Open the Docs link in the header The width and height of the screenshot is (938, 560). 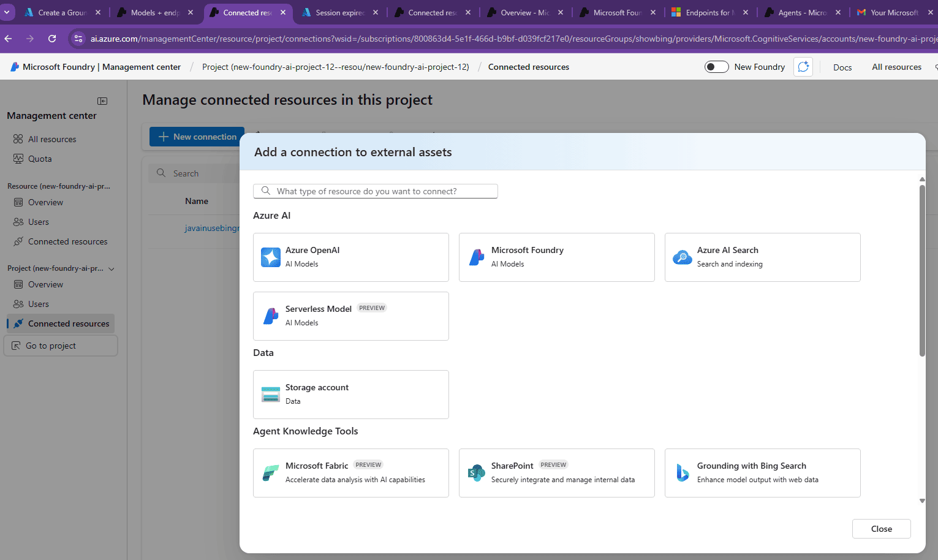[x=842, y=67]
